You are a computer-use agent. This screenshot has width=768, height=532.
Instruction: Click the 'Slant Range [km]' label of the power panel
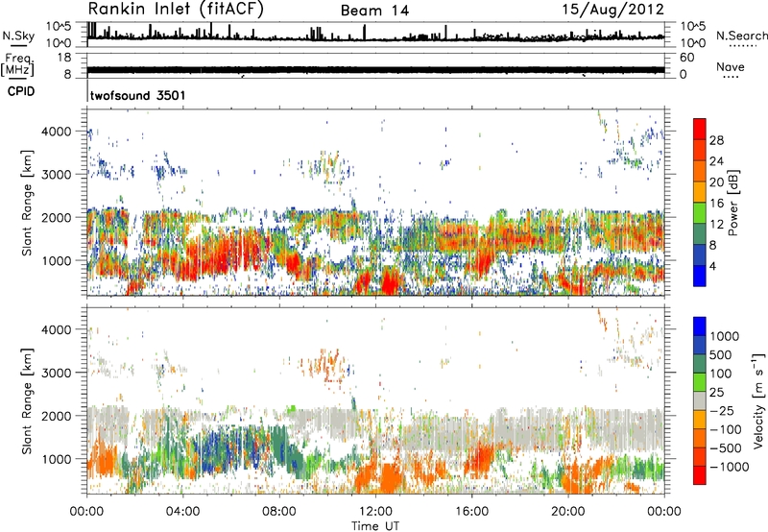pyautogui.click(x=27, y=203)
